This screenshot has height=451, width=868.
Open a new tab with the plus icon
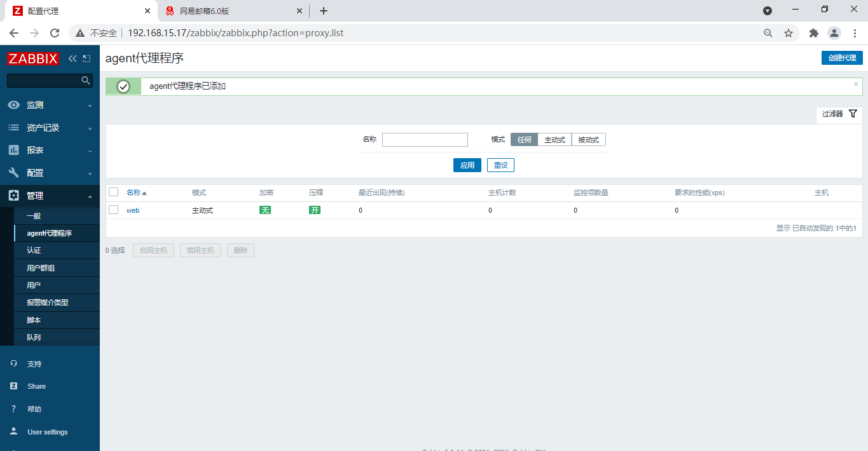(x=324, y=11)
